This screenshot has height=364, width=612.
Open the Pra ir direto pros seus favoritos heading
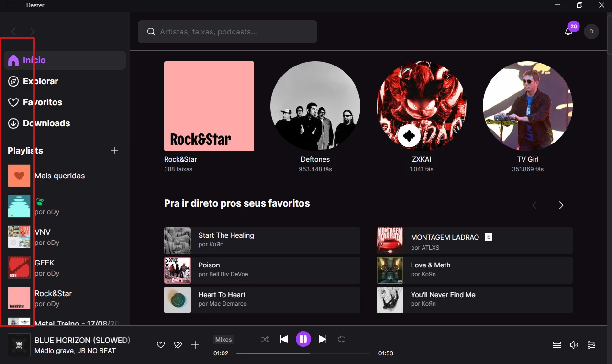click(x=237, y=203)
